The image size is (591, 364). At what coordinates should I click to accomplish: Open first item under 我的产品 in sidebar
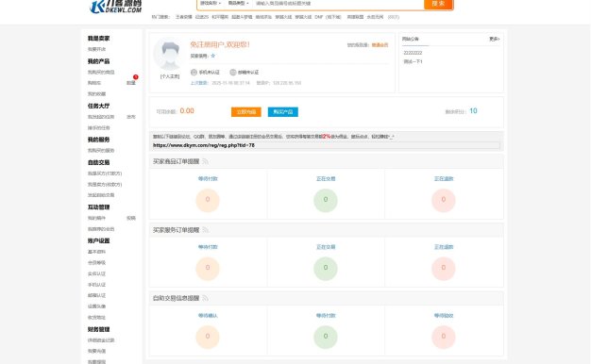pyautogui.click(x=101, y=72)
